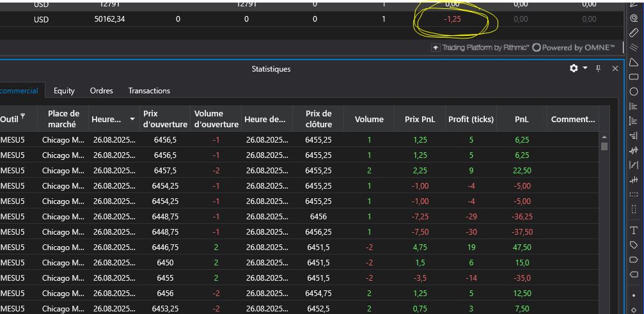Screen dimensions: 644x314
Task: Select Profit ticks cell 19
Action: [x=471, y=247]
